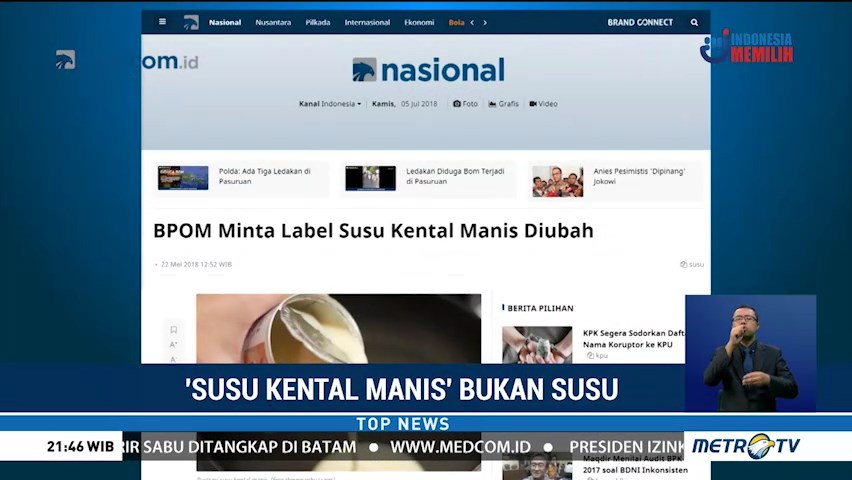Click the next menu arrow
Screen dimensions: 852x480
[x=485, y=22]
